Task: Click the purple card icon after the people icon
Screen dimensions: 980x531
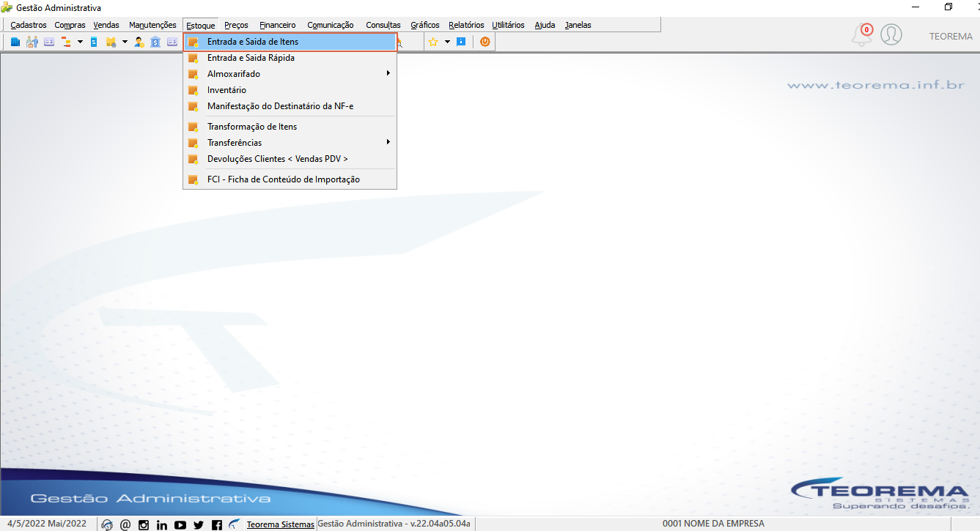Action: click(49, 42)
